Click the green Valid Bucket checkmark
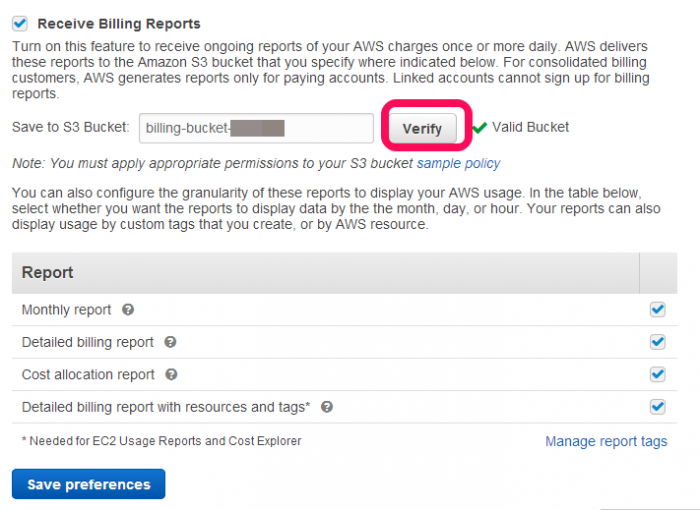The image size is (700, 510). (479, 128)
